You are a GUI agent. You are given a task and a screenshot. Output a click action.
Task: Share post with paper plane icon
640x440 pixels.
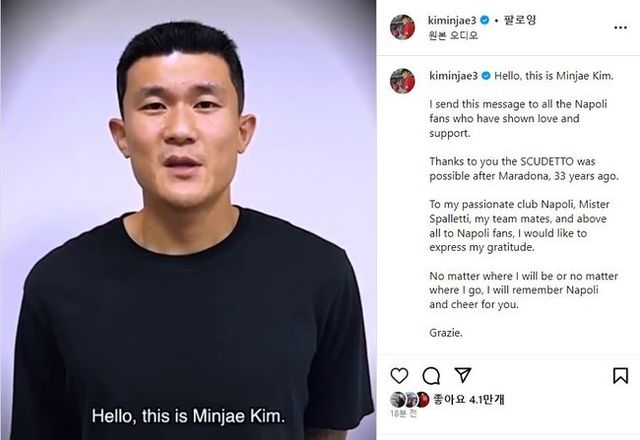(463, 375)
